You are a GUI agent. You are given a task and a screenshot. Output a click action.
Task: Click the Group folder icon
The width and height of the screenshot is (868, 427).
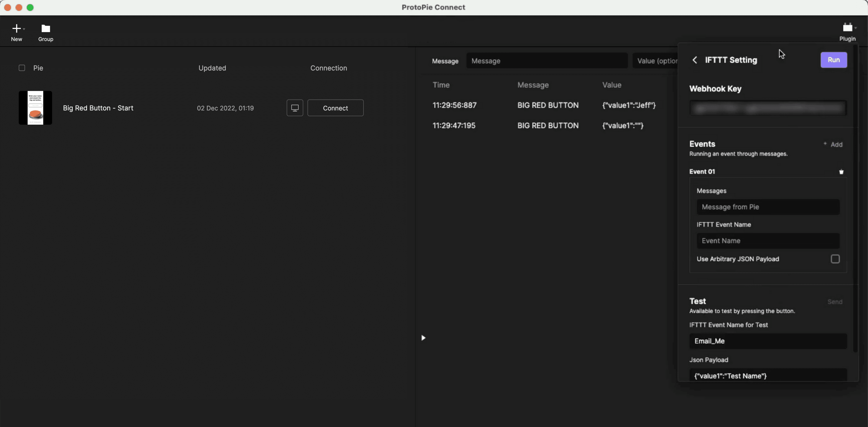pos(46,28)
